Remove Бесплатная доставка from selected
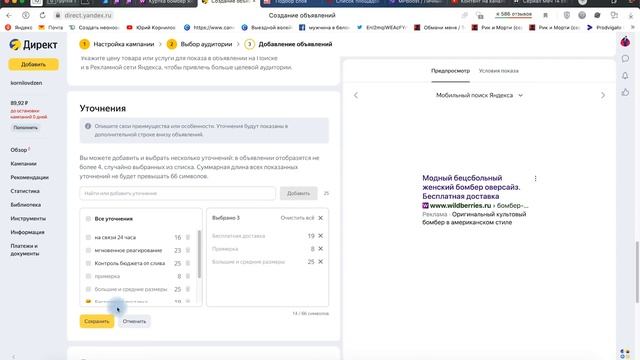This screenshot has width=640, height=360. tap(320, 236)
